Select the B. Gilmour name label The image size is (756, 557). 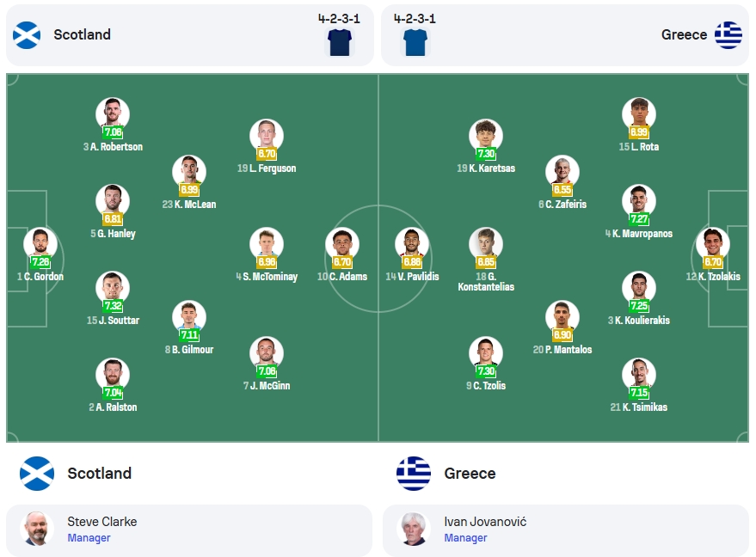tap(189, 350)
